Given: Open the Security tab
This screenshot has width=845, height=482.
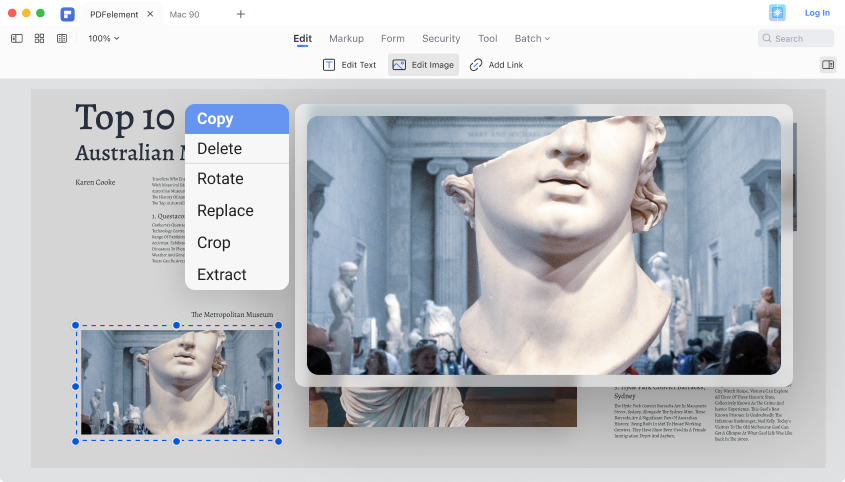Looking at the screenshot, I should pos(441,38).
